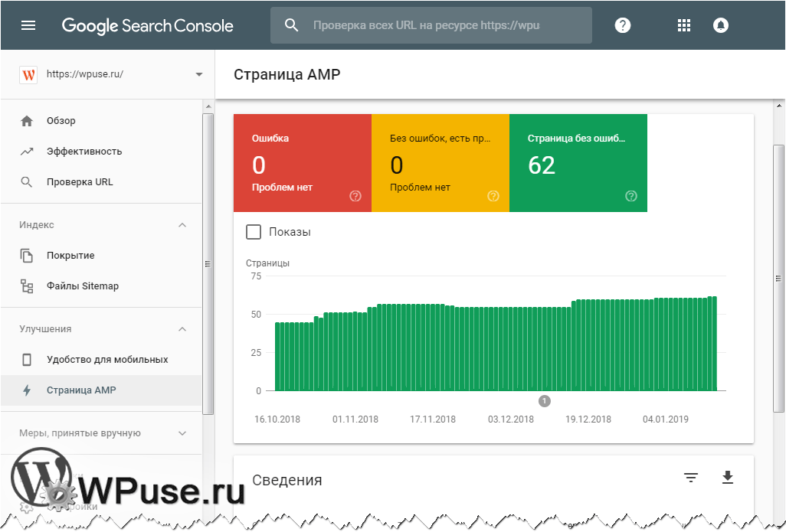Click the Страницы axis label above chart
This screenshot has width=786, height=532.
point(267,263)
